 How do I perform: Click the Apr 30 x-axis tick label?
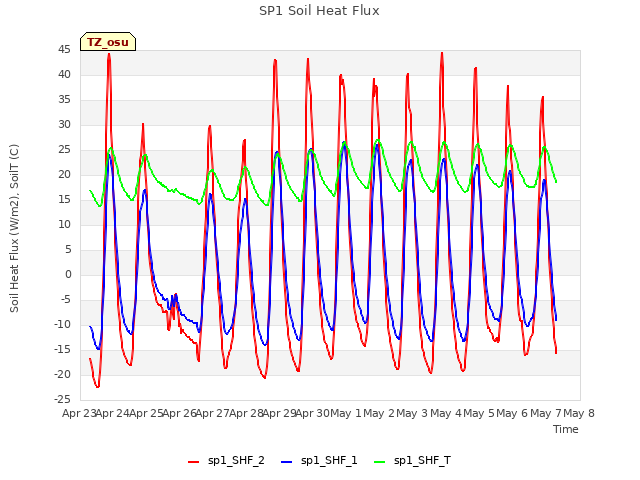313,413
